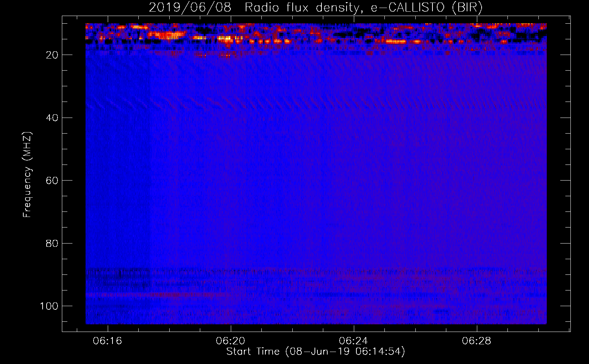Click the plot title '2019/06/08 Radio flux density, e-CALLISTO (BIR)'
The width and height of the screenshot is (589, 364).
[316, 8]
